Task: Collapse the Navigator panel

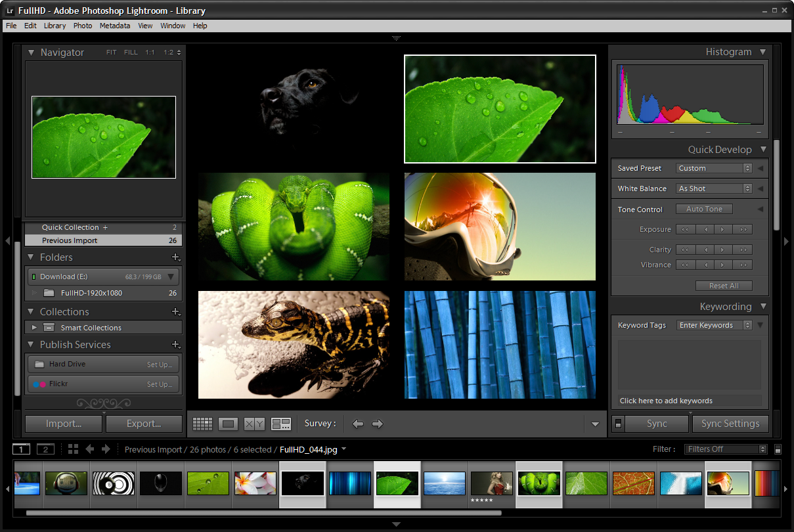Action: 30,53
